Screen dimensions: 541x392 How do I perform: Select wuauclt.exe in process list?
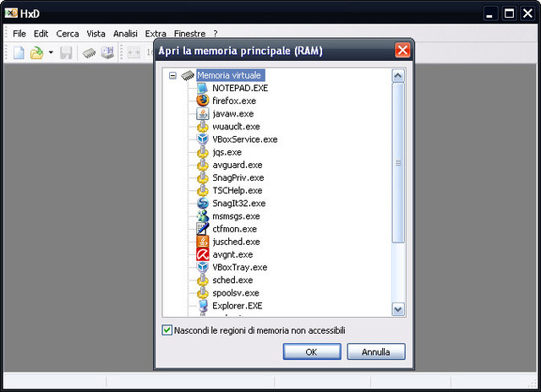[x=236, y=126]
